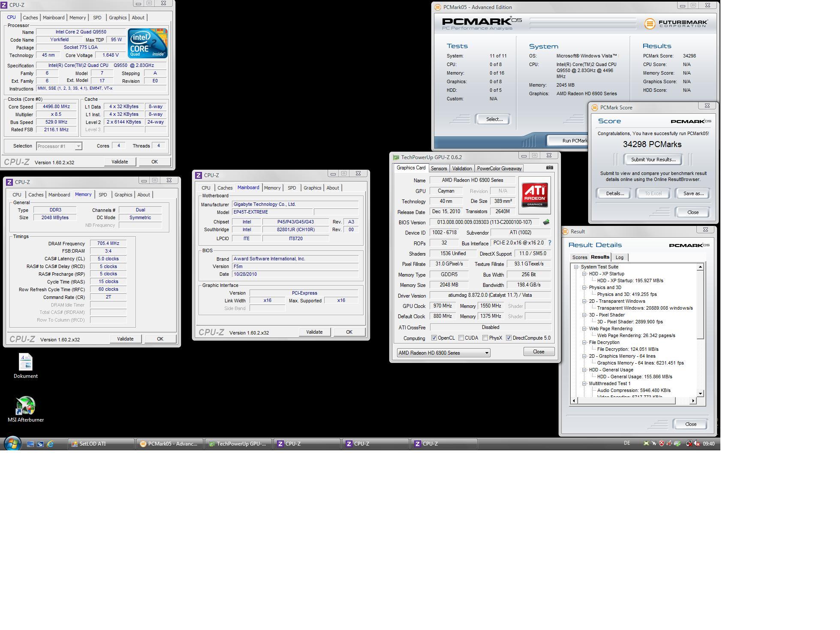Screen dimensions: 840x630
Task: Click Validate in CPU-Z Memory window
Action: click(125, 339)
